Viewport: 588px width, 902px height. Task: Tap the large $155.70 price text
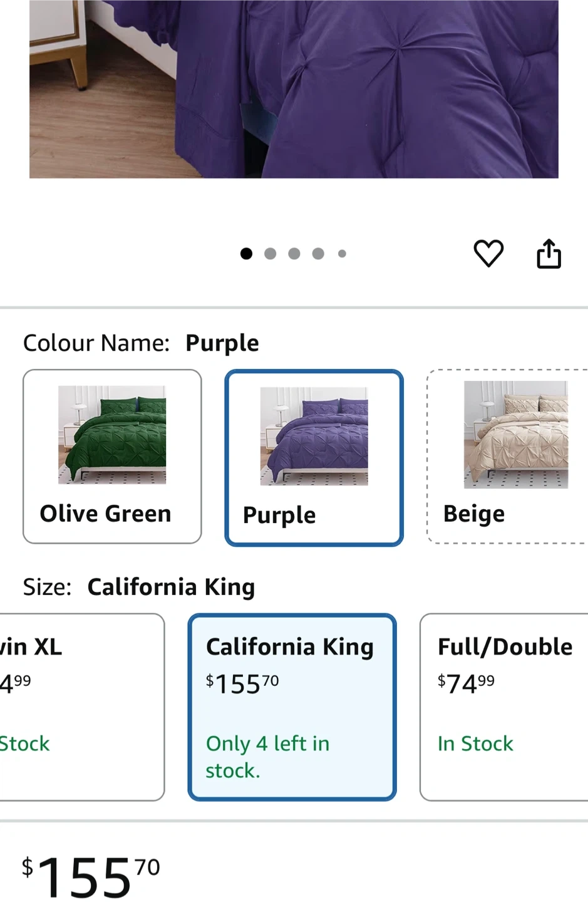click(91, 876)
